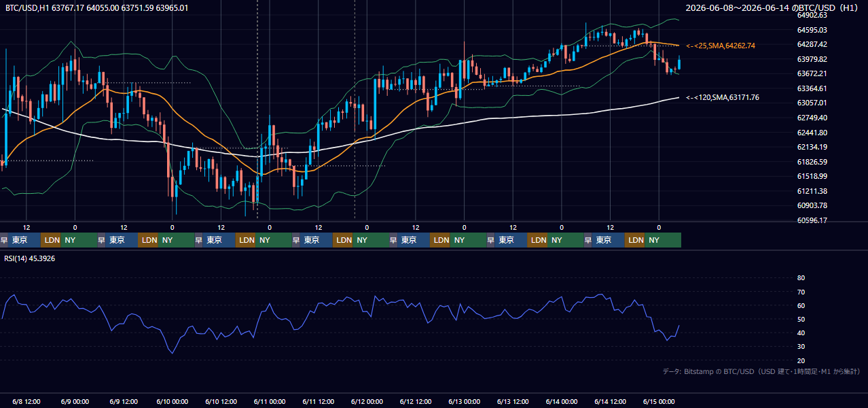Click the 6/12 00:00 time axis label
Image resolution: width=868 pixels, height=408 pixels.
pyautogui.click(x=367, y=401)
